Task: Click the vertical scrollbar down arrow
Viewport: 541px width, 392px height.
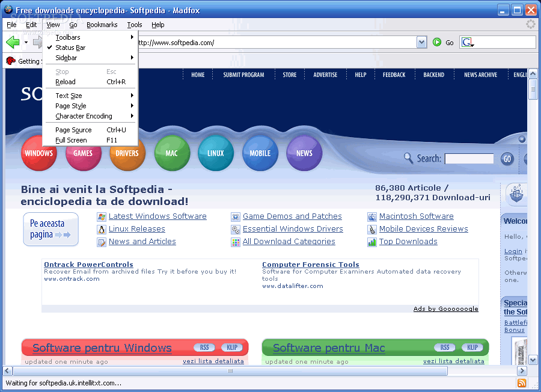Action: (x=533, y=360)
